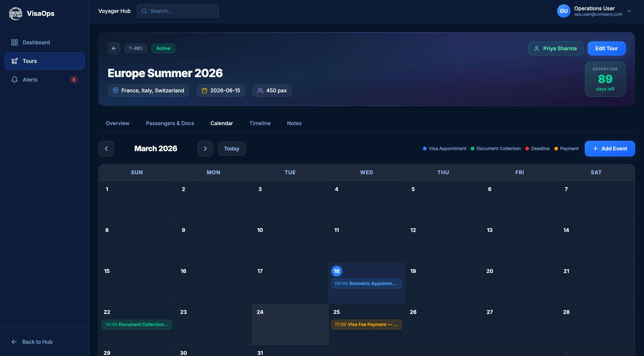Open the Dashboard grid icon
The image size is (644, 356).
(14, 42)
